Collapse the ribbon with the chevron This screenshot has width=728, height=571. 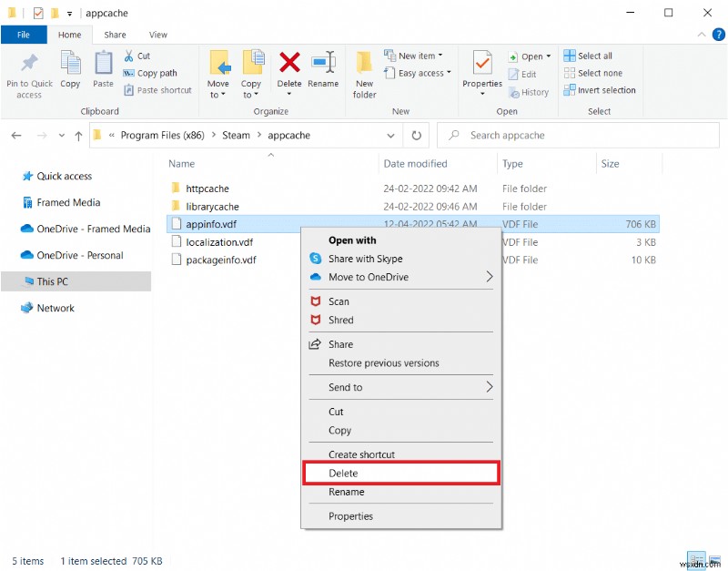point(701,34)
